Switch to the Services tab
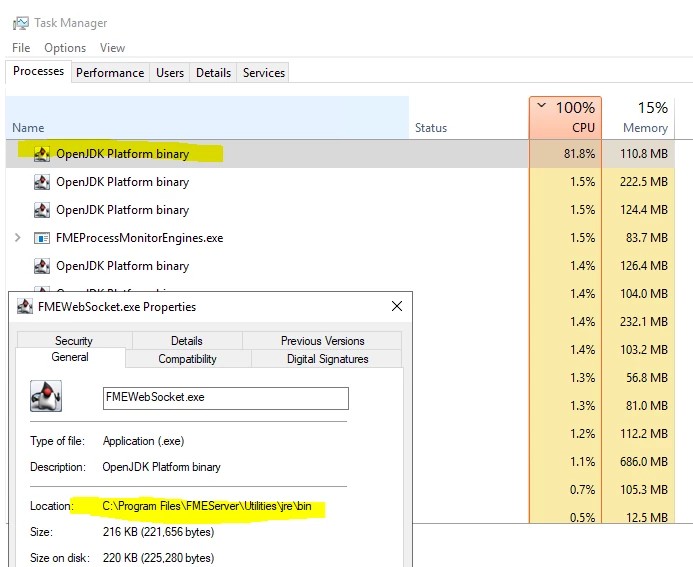Viewport: 693px width, 567px height. point(264,73)
